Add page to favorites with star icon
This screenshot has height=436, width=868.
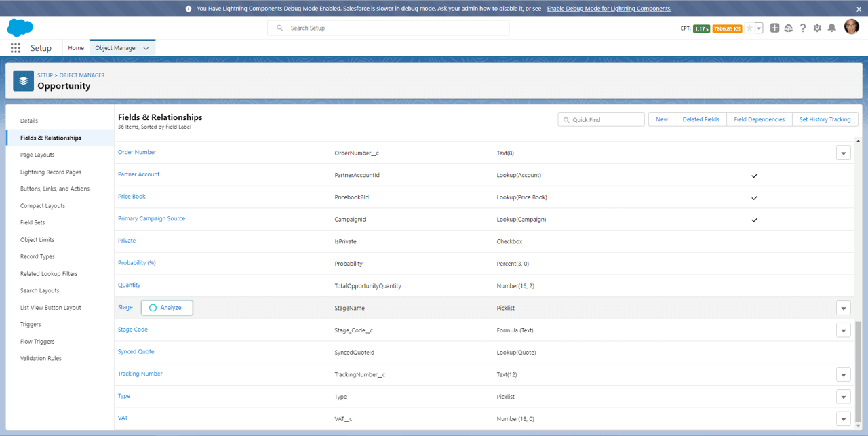(x=749, y=28)
